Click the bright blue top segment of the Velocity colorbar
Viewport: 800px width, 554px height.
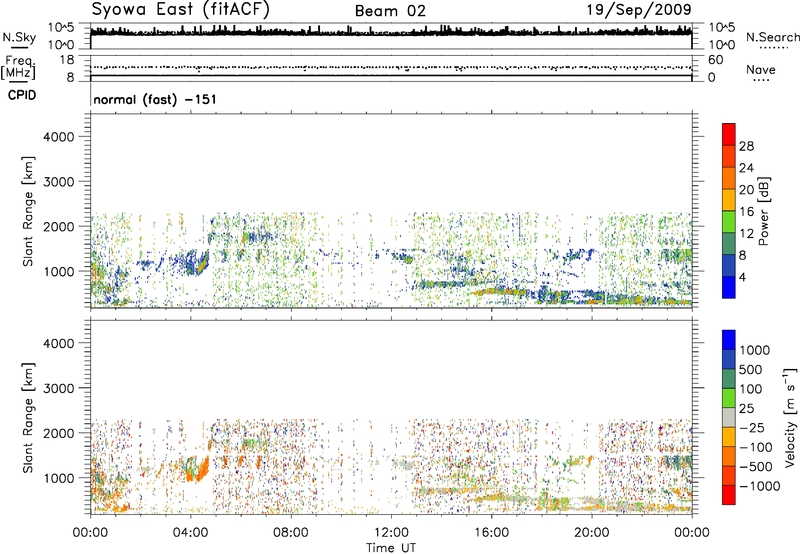coord(729,340)
